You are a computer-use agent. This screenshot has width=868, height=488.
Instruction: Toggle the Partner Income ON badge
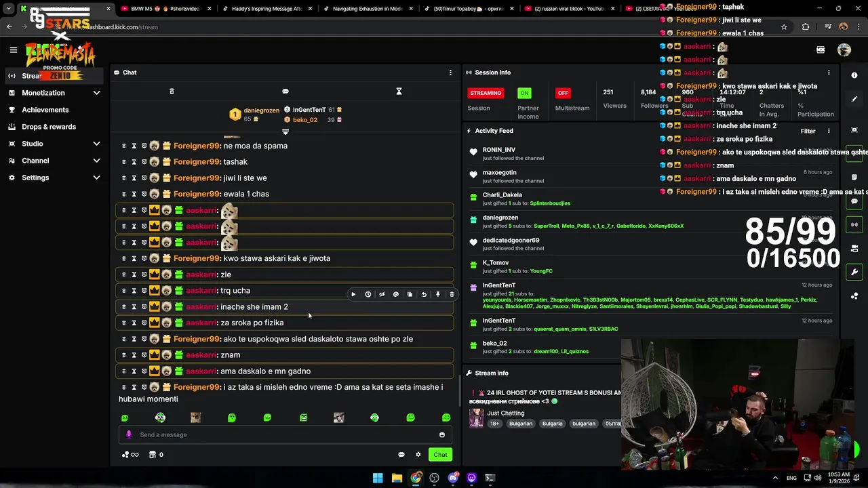pos(524,93)
